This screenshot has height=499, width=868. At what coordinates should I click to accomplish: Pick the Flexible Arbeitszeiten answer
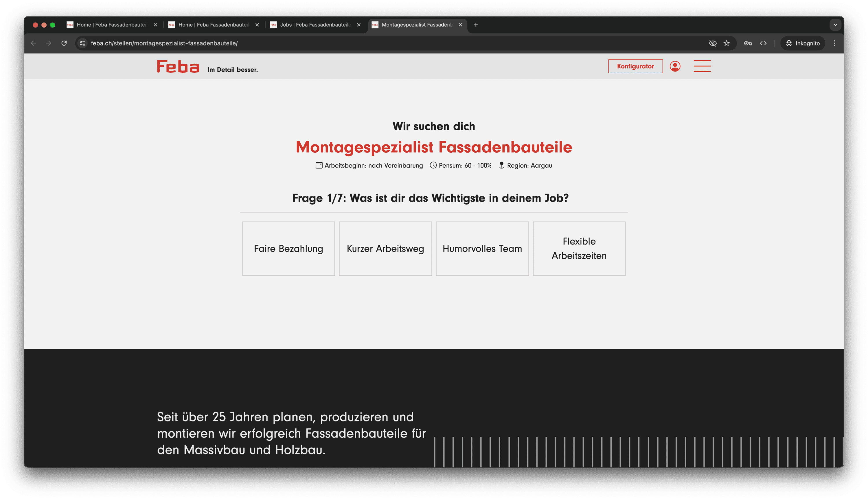[579, 248]
